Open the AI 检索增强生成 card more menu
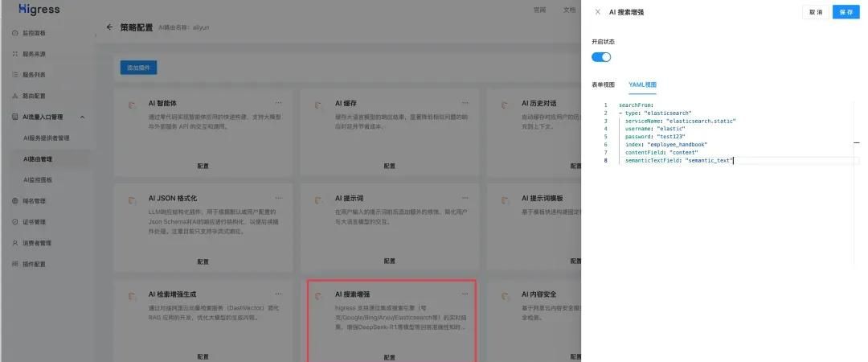 click(x=278, y=294)
